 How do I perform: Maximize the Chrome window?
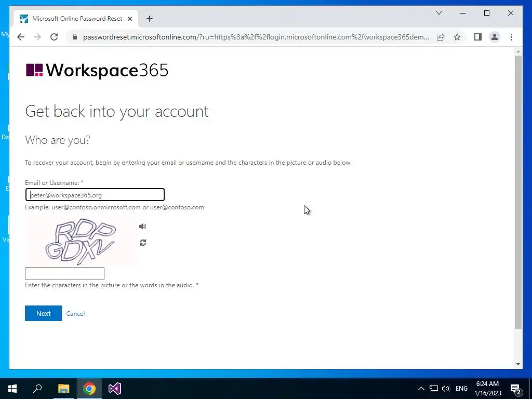coord(486,13)
